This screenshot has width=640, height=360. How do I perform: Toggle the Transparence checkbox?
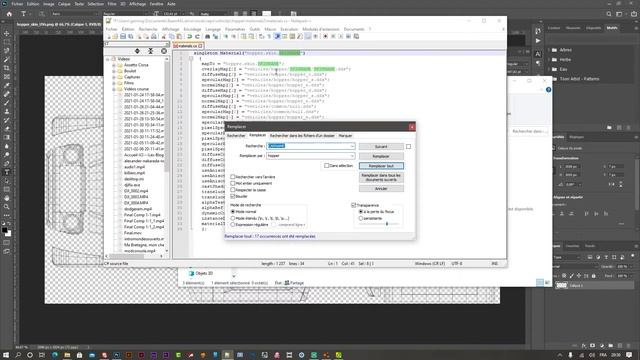click(x=353, y=205)
